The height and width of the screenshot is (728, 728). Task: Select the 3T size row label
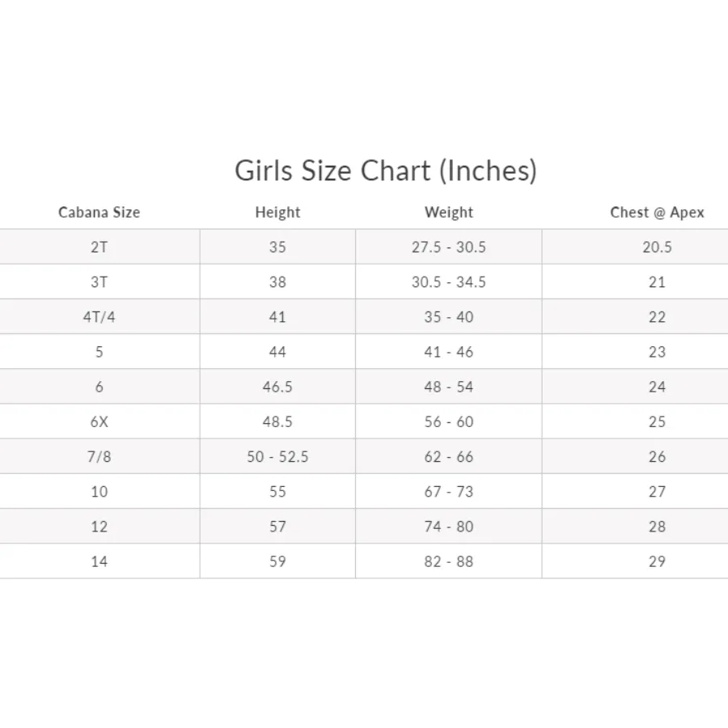click(x=99, y=282)
